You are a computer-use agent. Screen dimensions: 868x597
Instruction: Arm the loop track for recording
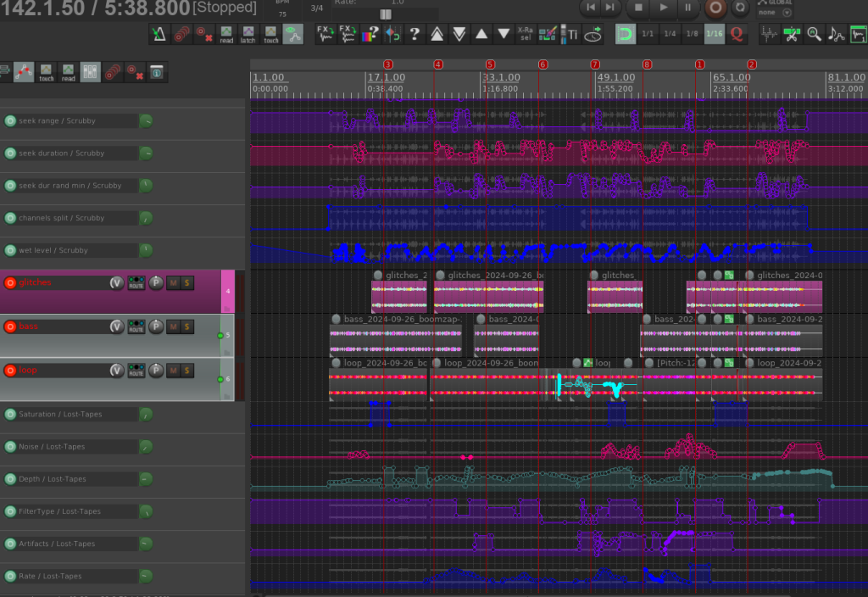[x=10, y=370]
